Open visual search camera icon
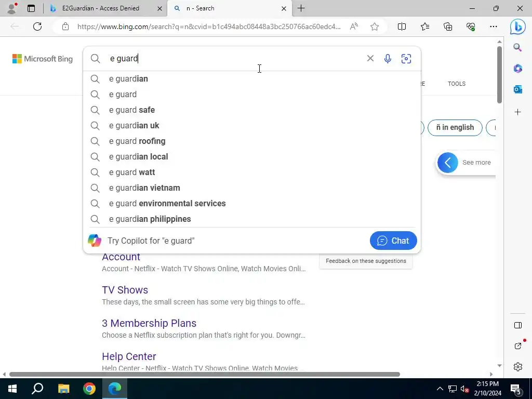This screenshot has width=532, height=399. coord(406,59)
